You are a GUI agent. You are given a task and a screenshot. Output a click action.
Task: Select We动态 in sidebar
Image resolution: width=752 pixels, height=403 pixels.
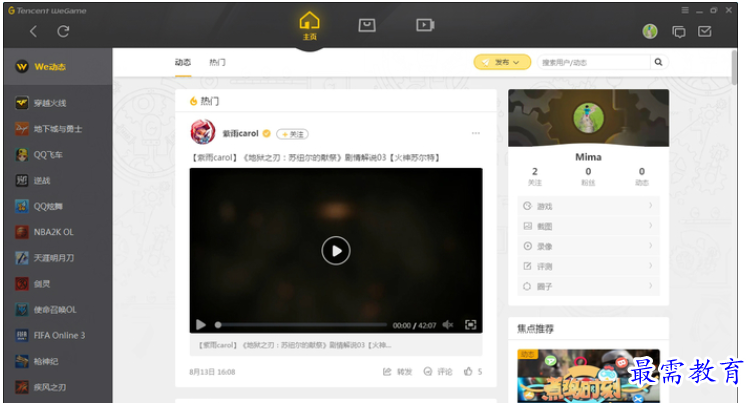tap(58, 67)
